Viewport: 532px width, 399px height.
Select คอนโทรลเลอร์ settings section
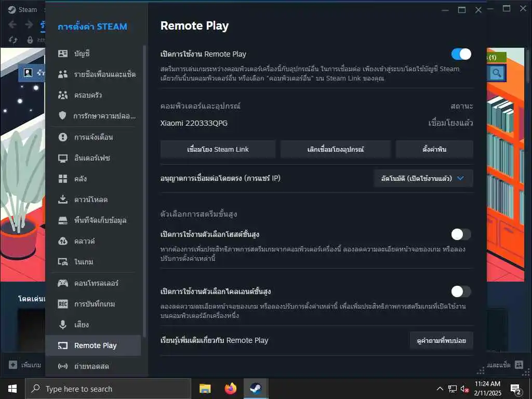coord(94,283)
